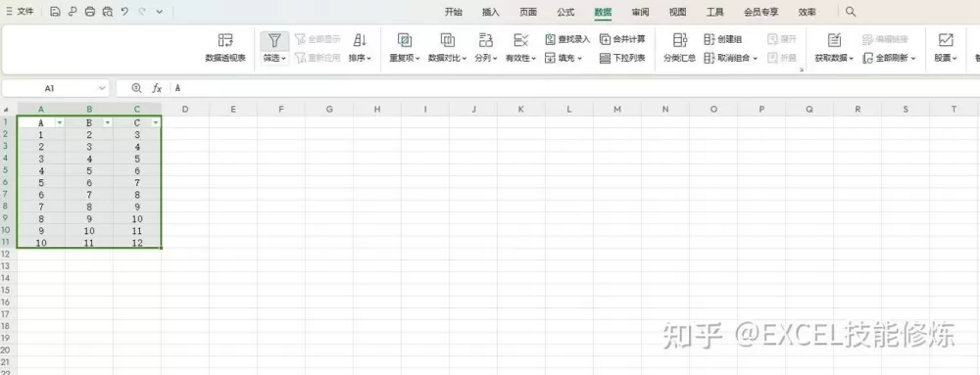Viewport: 980px width, 375px height.
Task: Open filter arrow in header cell A
Action: tap(60, 123)
